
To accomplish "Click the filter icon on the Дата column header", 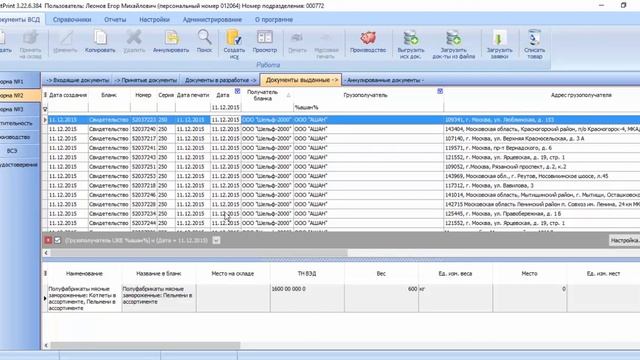I will coord(238,91).
